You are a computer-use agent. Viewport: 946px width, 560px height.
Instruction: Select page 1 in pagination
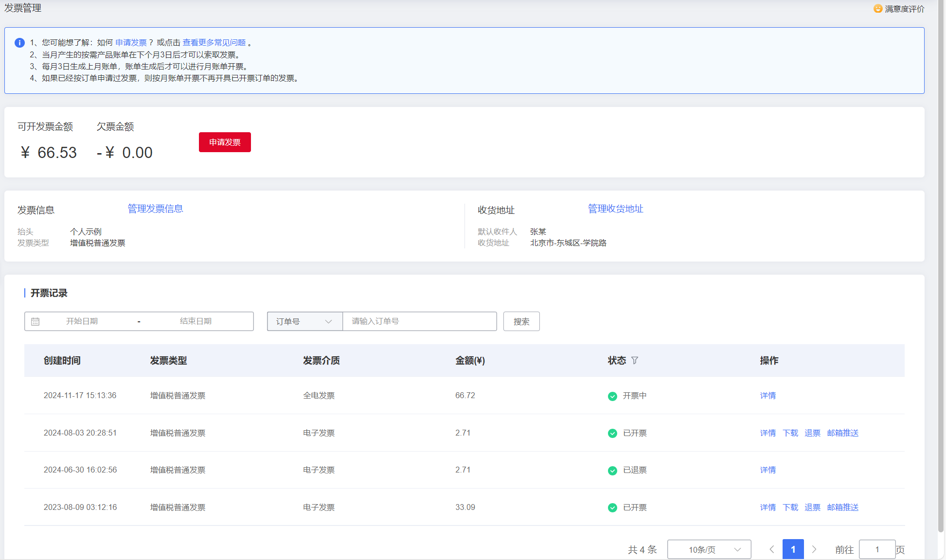pyautogui.click(x=793, y=549)
